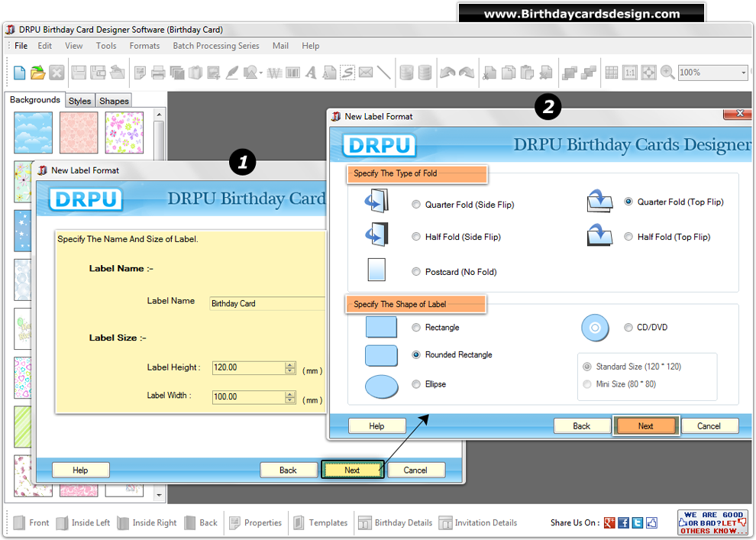Select the Signature S tool icon
This screenshot has height=540, width=756.
coord(347,73)
